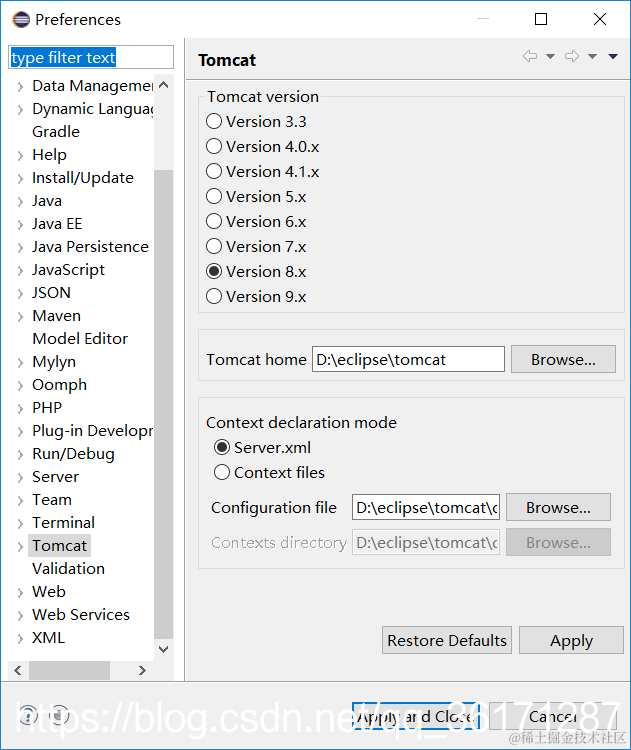Click Restore Defaults button
This screenshot has width=631, height=750.
pyautogui.click(x=447, y=640)
